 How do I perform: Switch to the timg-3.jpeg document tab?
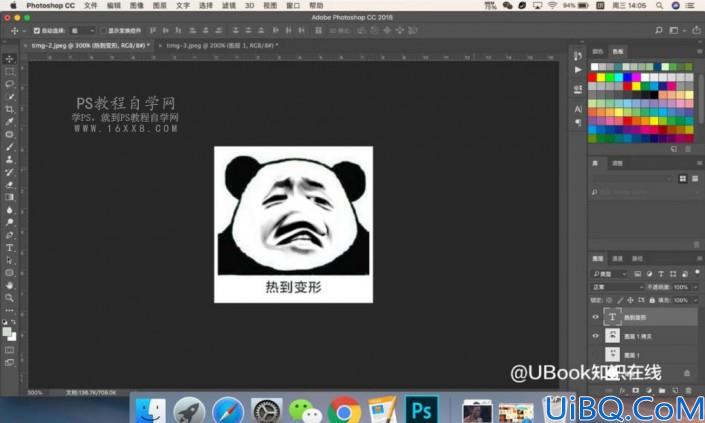[222, 45]
